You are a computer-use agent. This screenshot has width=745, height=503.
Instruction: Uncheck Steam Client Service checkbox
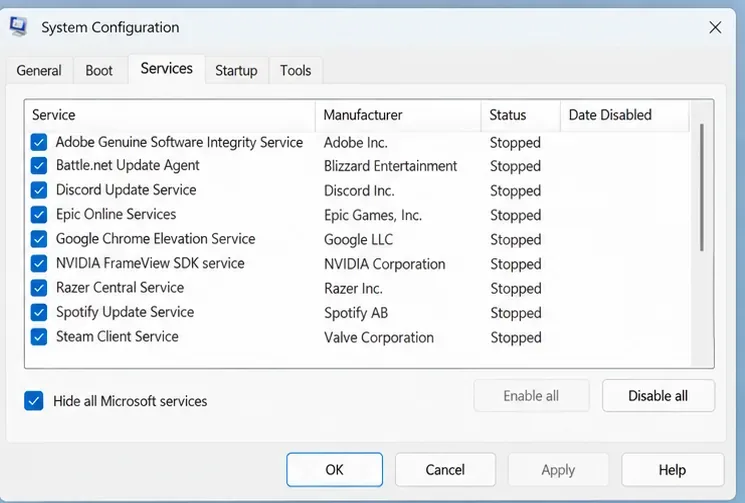(39, 337)
